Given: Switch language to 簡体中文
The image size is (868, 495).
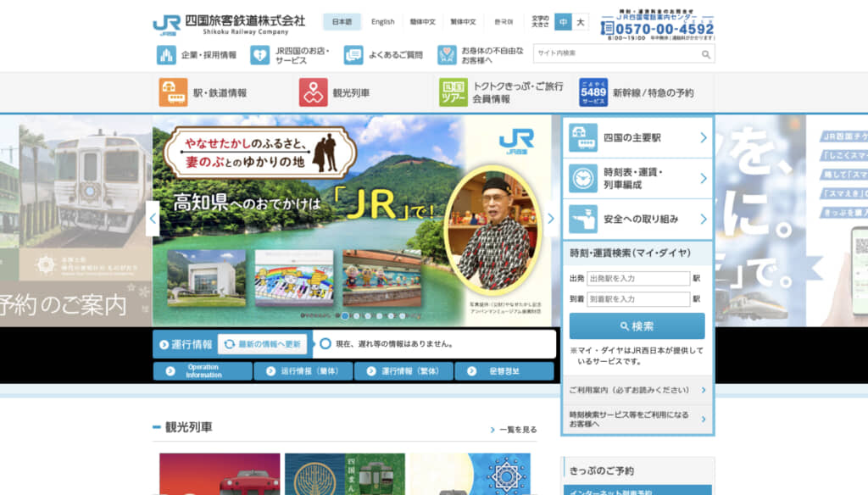Looking at the screenshot, I should pyautogui.click(x=422, y=21).
